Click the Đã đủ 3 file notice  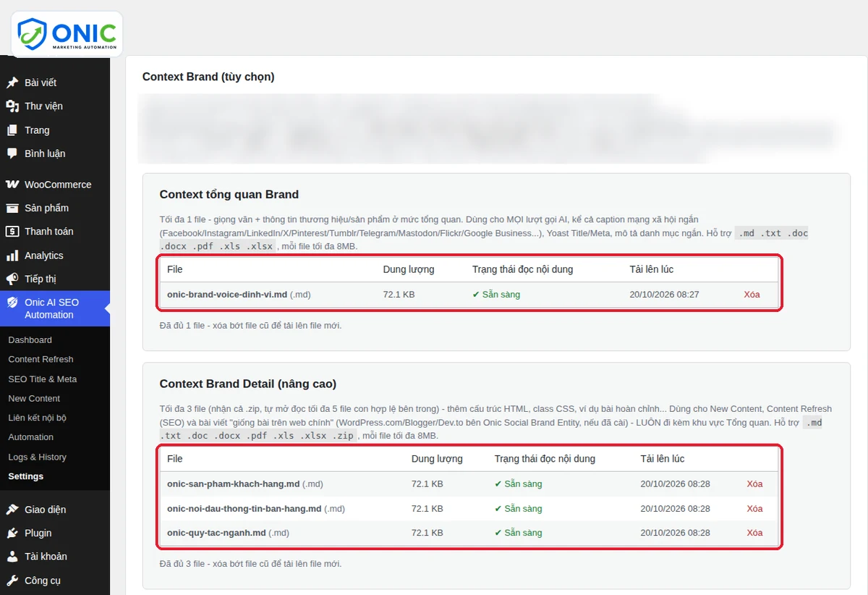250,564
